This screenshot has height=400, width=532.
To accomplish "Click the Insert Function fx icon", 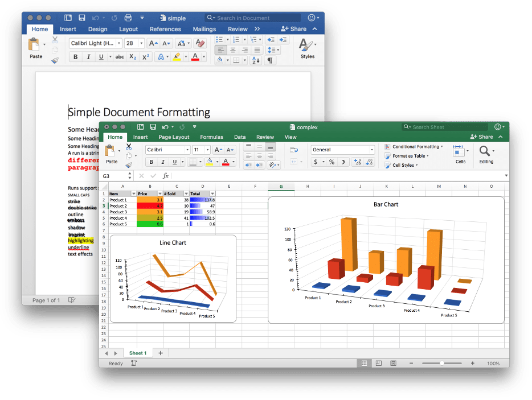I will coord(166,176).
